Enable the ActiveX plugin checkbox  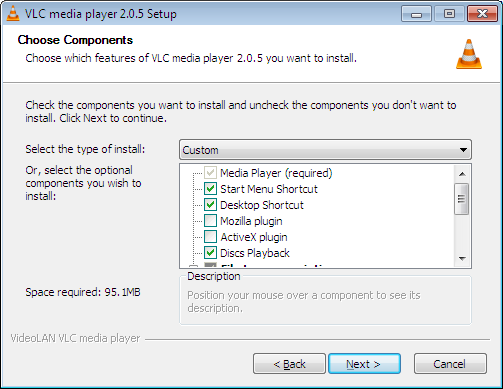coord(210,237)
